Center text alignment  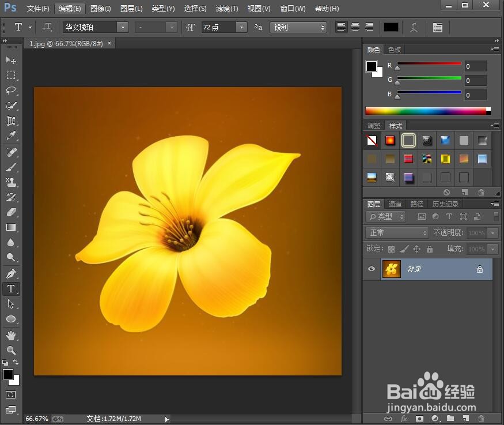pos(355,27)
